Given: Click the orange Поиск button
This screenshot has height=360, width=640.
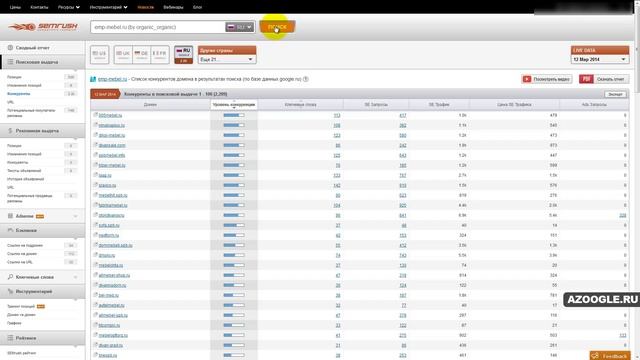Looking at the screenshot, I should tap(277, 27).
